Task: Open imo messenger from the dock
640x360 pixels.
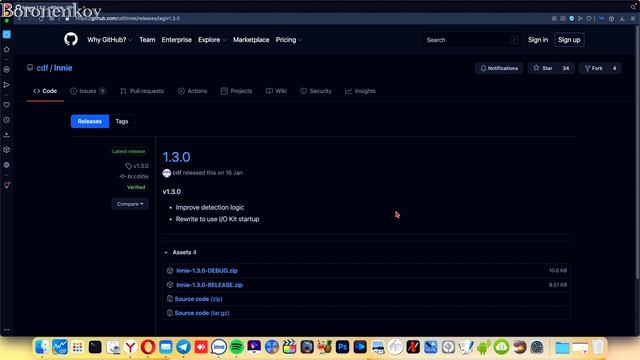Action: 219,347
